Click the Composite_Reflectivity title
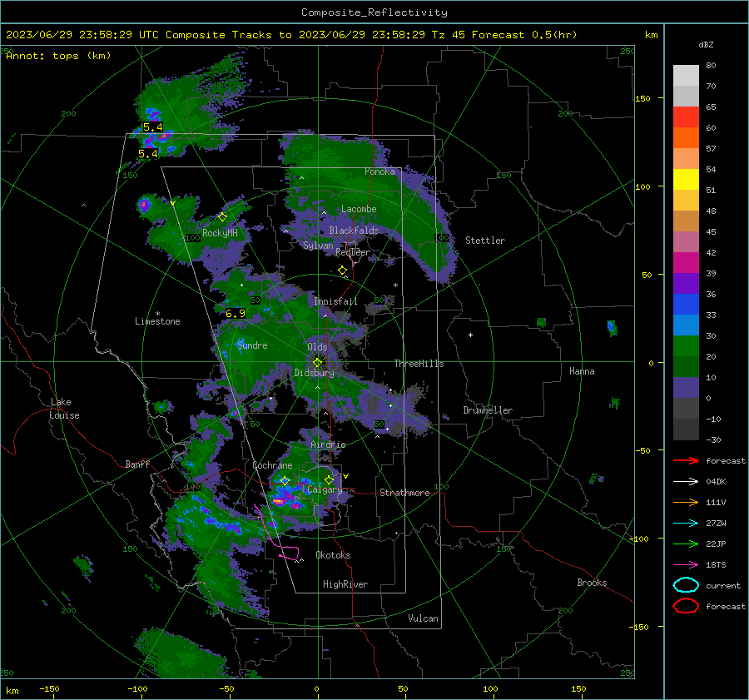 374,12
